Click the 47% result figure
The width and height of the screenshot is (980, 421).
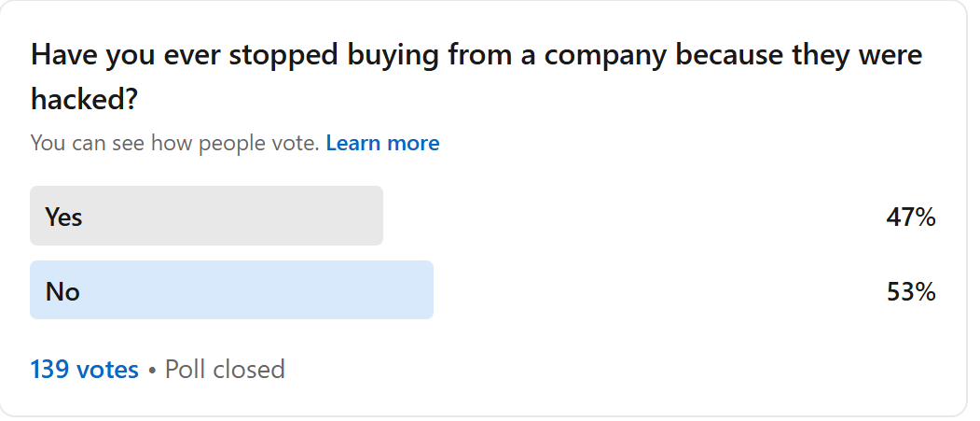(x=911, y=218)
